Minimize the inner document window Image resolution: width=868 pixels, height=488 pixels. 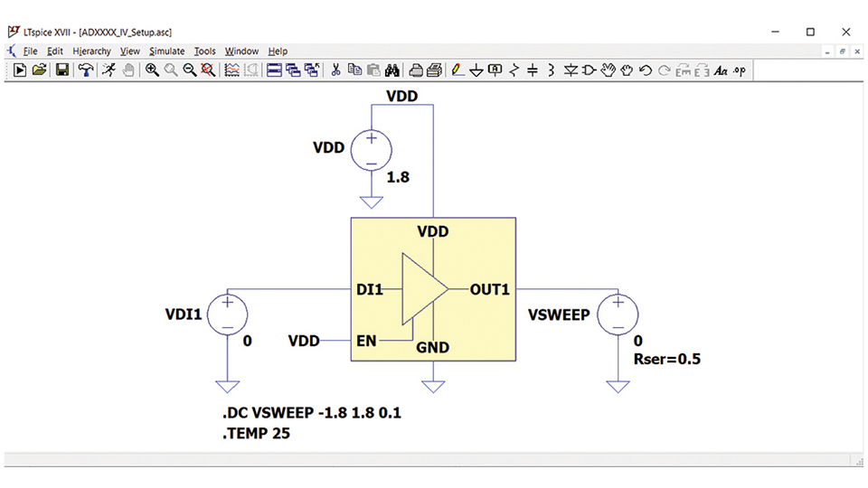827,52
